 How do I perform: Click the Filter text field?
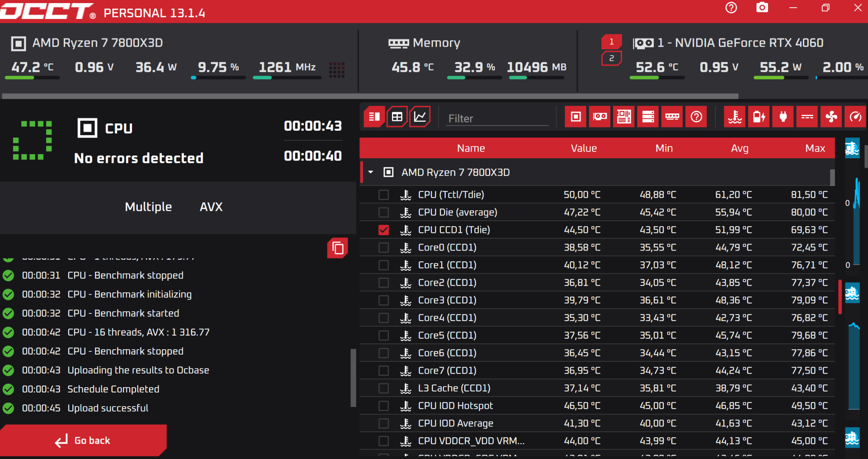click(497, 118)
